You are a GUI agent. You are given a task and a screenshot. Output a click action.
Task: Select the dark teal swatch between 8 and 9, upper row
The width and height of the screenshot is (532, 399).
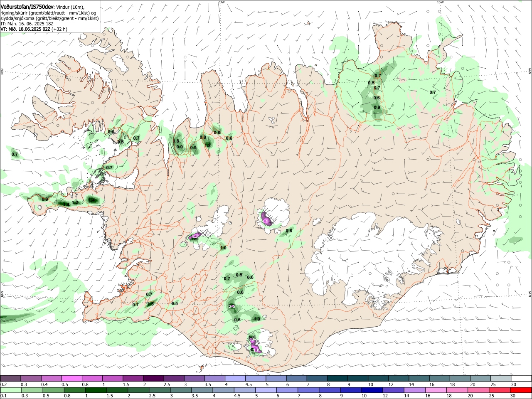[x=337, y=379]
